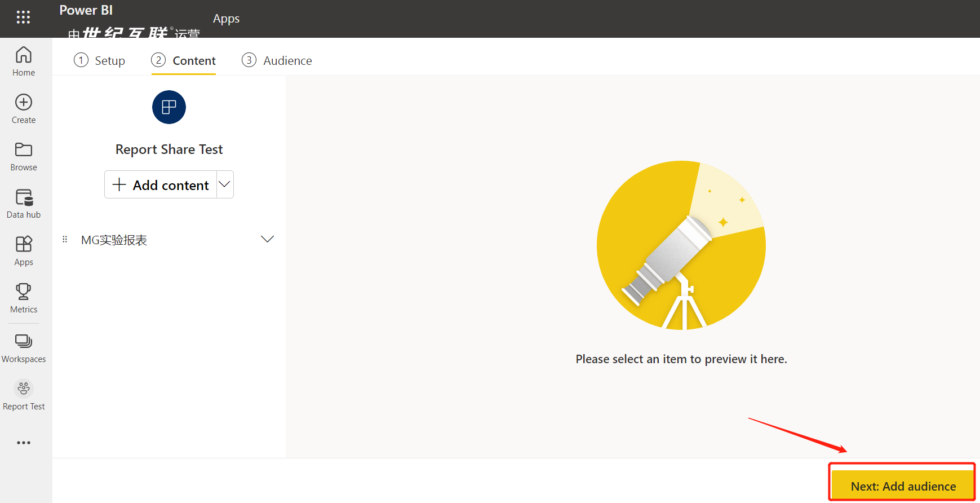Viewport: 980px width, 503px height.
Task: Click the Apps header label
Action: (x=227, y=19)
